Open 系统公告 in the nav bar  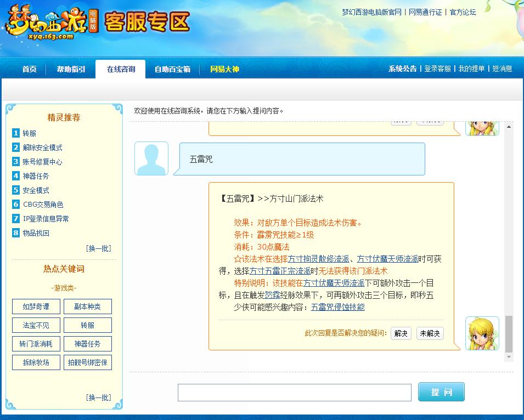[x=402, y=69]
